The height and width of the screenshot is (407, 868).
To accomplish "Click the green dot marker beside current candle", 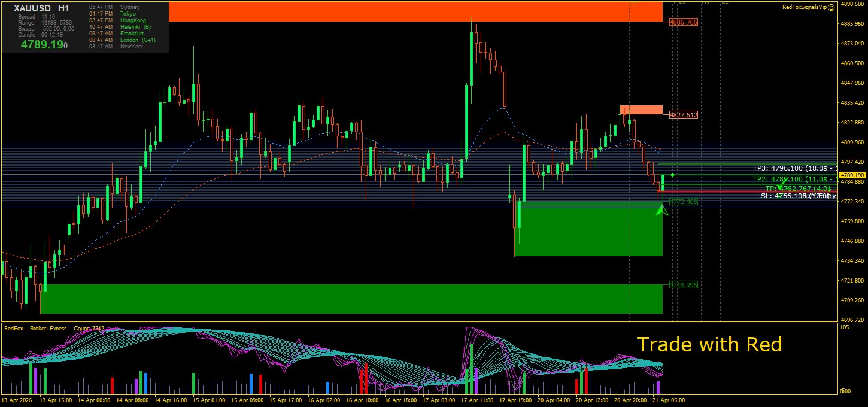I will coord(673,175).
